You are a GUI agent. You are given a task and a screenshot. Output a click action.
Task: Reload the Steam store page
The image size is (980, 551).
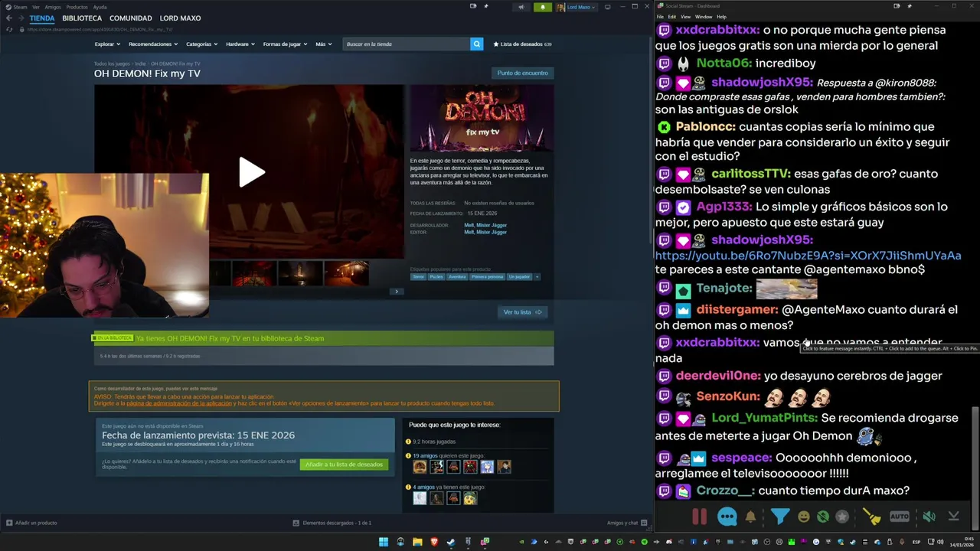[9, 29]
